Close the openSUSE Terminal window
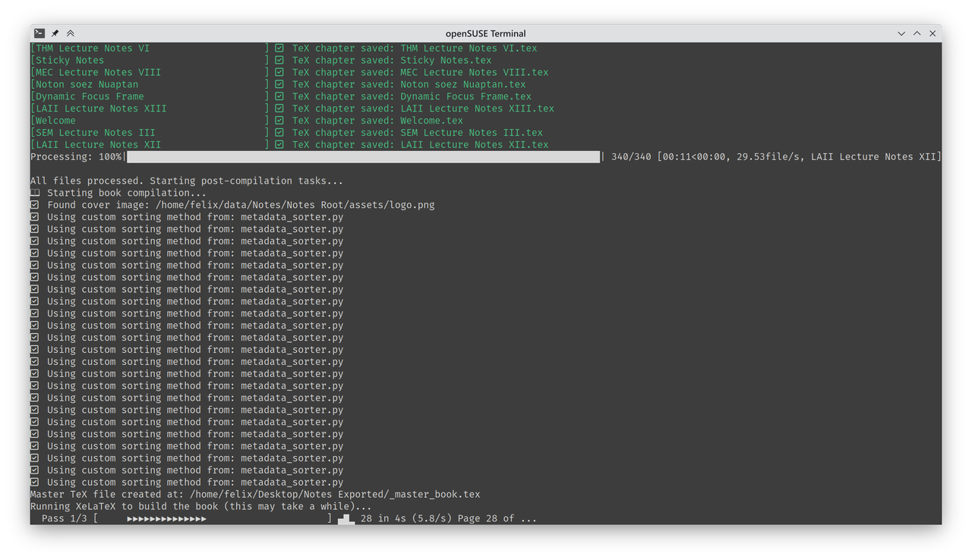This screenshot has height=560, width=972. [933, 33]
